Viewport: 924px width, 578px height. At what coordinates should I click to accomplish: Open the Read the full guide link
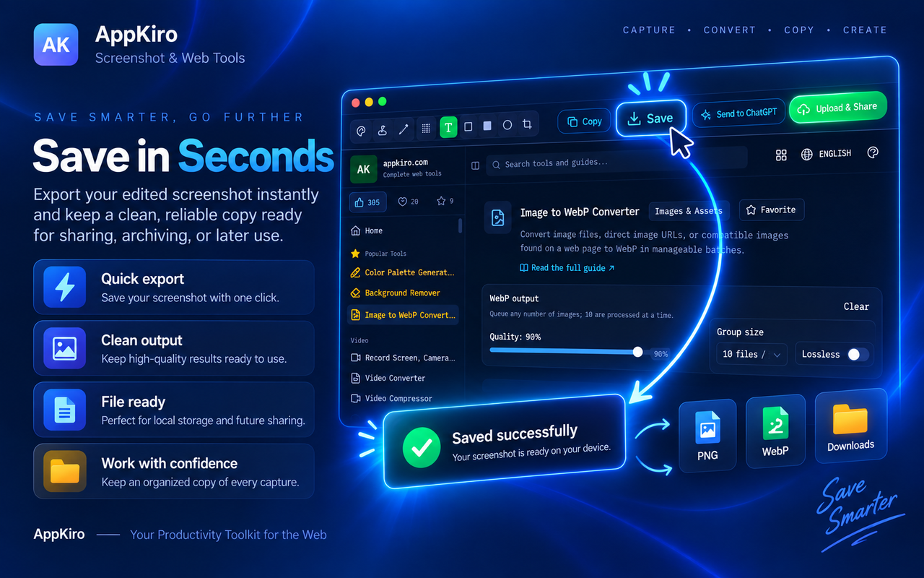567,267
